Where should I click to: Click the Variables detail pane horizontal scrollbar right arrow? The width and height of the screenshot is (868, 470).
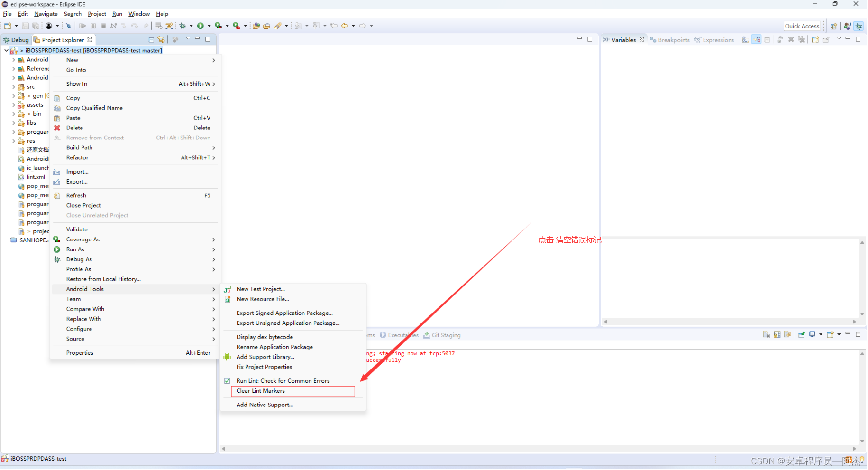pos(855,322)
